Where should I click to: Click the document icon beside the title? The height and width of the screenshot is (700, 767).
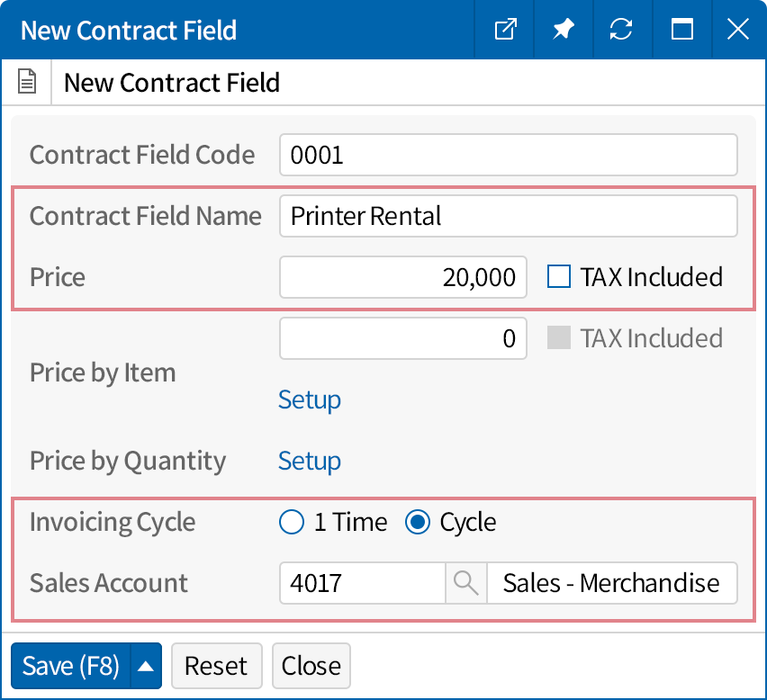(28, 83)
